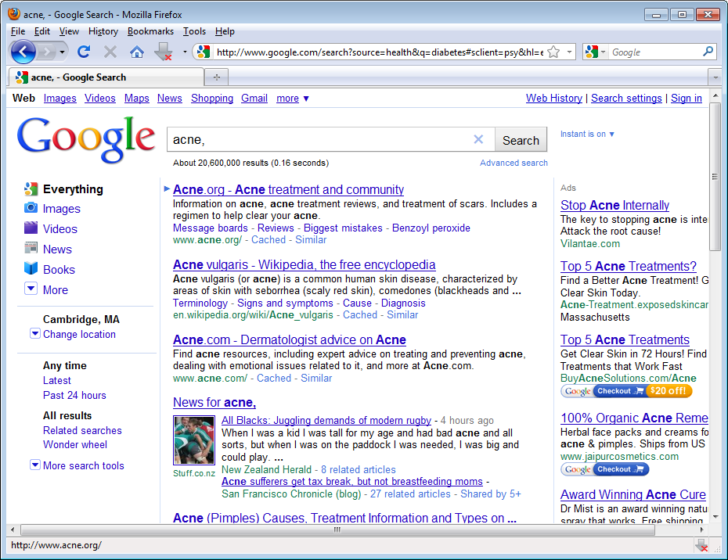Click the search magnifier in Firefox search box

pyautogui.click(x=708, y=52)
